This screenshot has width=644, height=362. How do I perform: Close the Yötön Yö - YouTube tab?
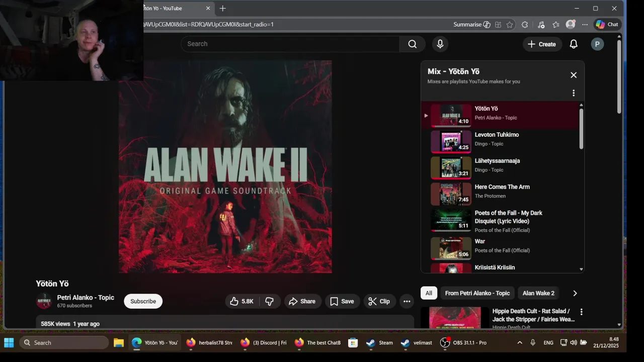(x=208, y=8)
